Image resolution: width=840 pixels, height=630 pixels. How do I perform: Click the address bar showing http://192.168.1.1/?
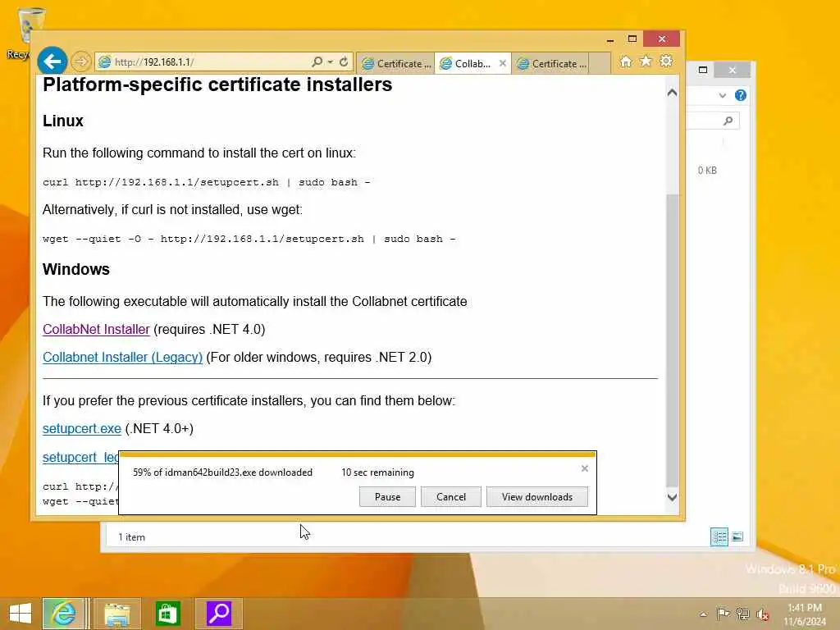coord(203,62)
